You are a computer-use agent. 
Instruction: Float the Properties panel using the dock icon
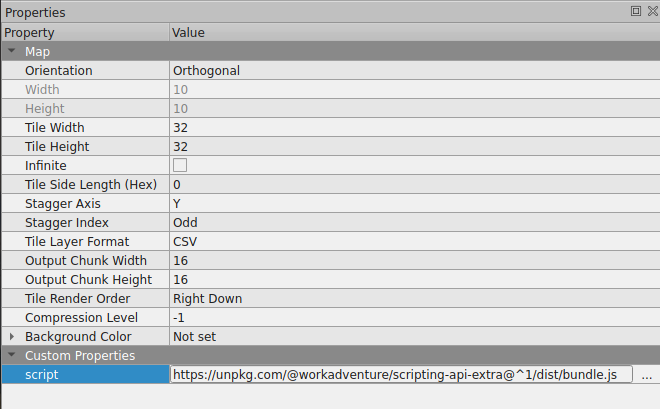pos(636,11)
